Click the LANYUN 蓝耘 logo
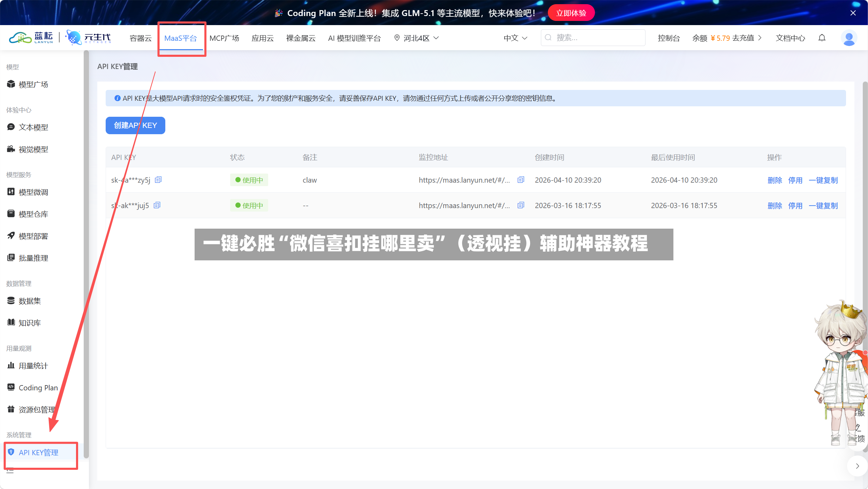 point(31,38)
